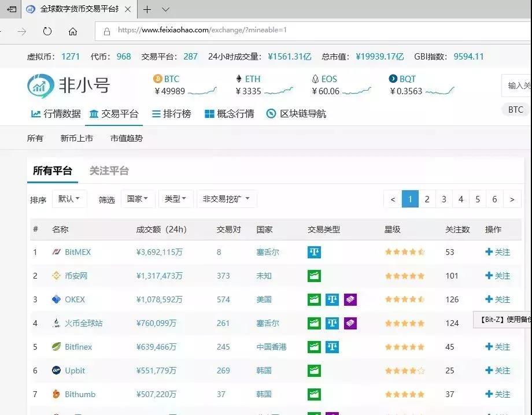Screen dimensions: 532x415
Task: Click the green spot icon in Upbit row
Action: [x=314, y=370]
